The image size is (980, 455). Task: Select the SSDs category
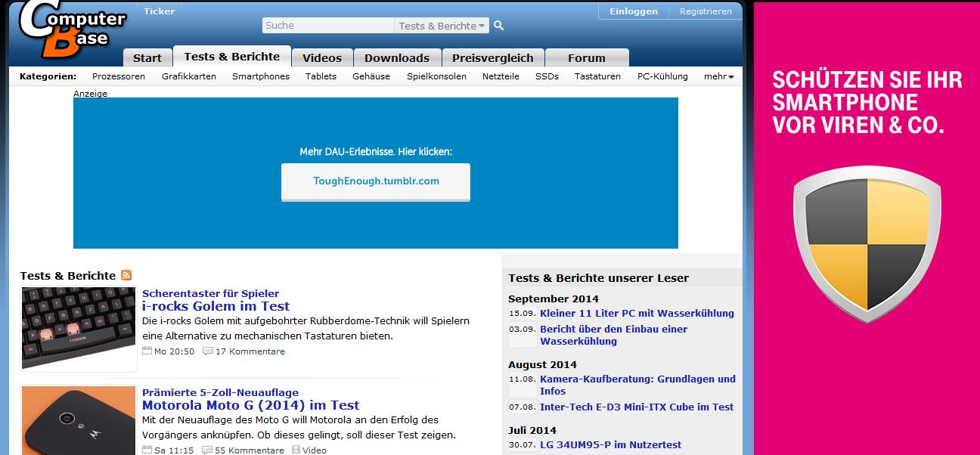(x=547, y=76)
